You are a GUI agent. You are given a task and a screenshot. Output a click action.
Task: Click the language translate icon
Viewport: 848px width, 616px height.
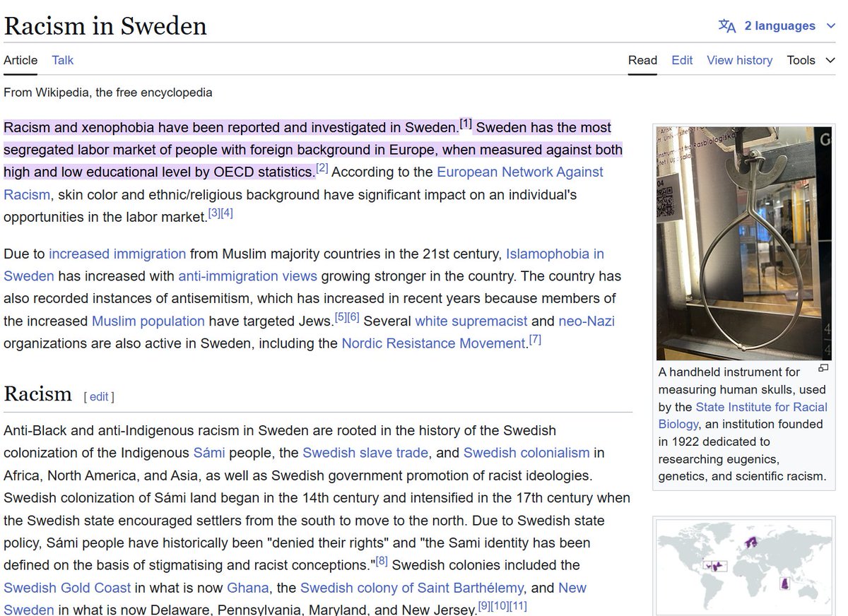[x=726, y=26]
